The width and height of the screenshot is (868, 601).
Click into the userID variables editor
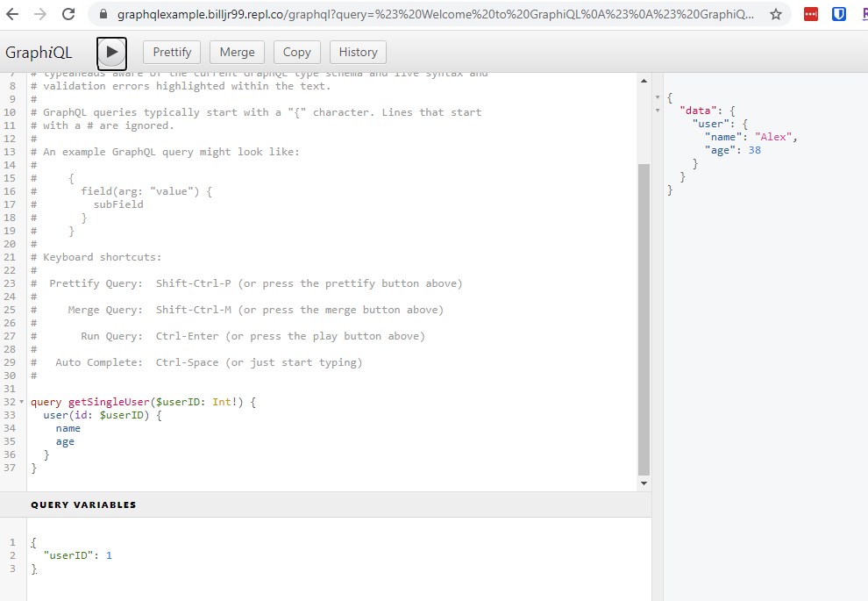[263, 555]
